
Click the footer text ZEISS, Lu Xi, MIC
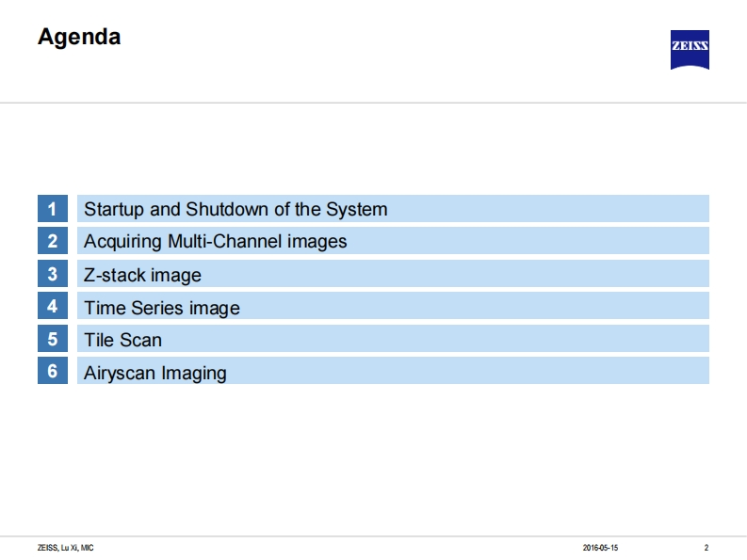(65, 548)
